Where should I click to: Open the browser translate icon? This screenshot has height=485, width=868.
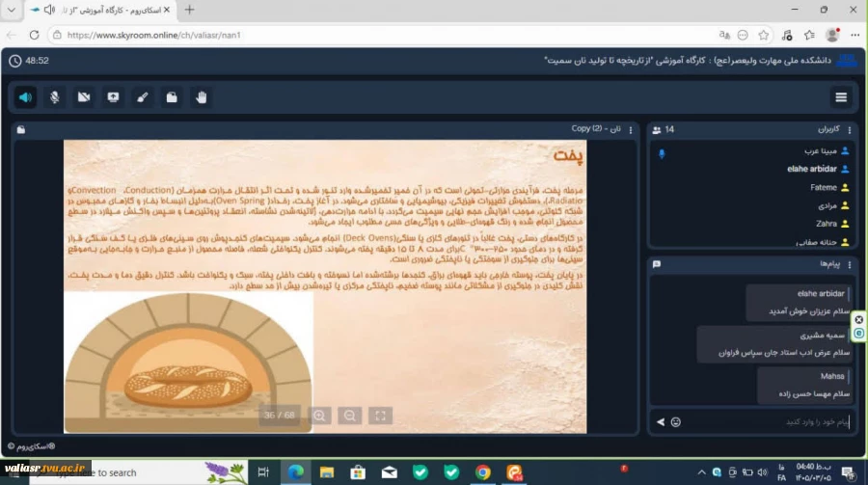(x=724, y=35)
